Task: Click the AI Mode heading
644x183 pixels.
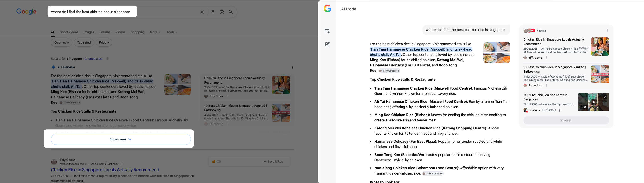Action: click(349, 9)
